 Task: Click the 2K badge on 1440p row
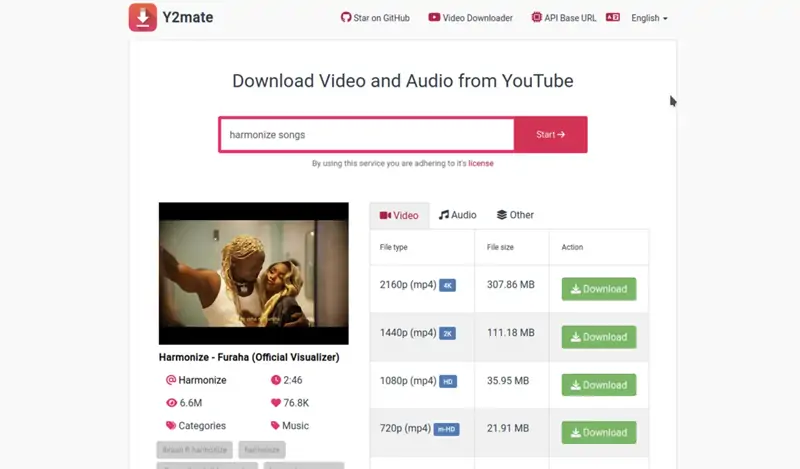tap(447, 333)
